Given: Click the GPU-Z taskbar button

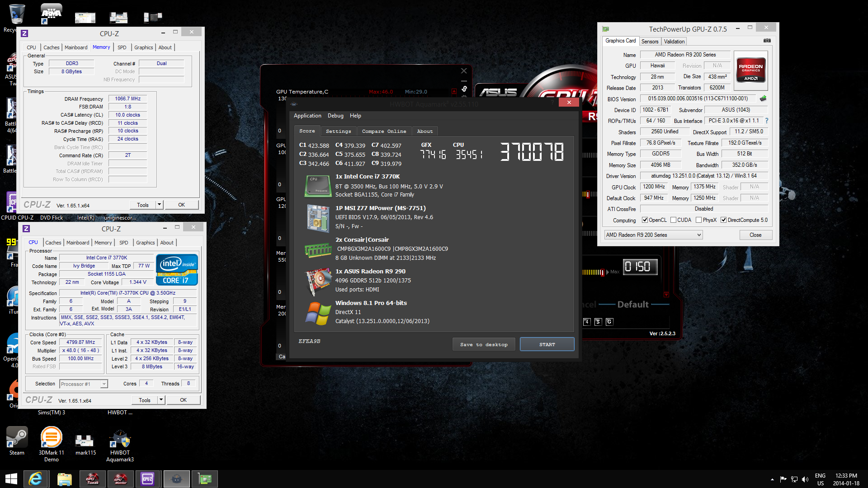Looking at the screenshot, I should 205,479.
